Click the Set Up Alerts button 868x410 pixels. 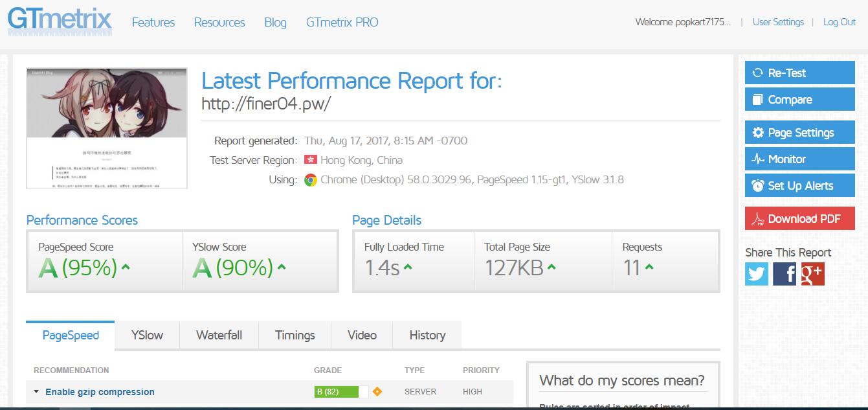[x=799, y=186]
